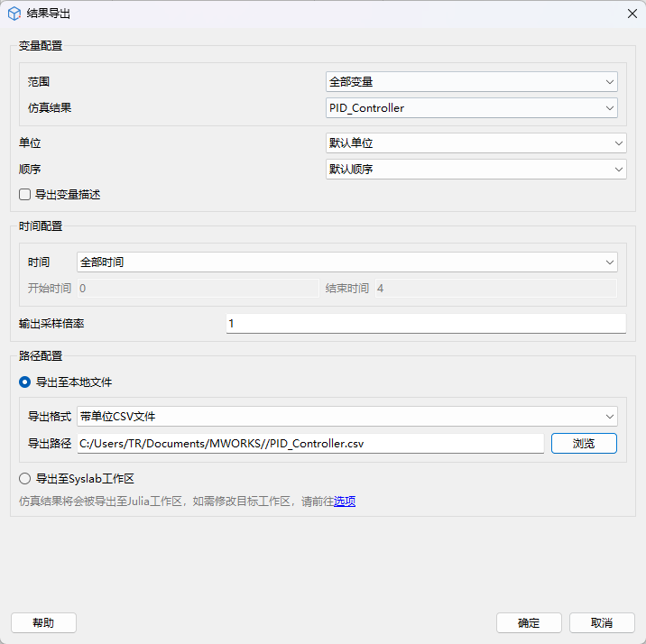Click the 导出格式 label text
Screen dimensions: 646x644
pyautogui.click(x=50, y=417)
